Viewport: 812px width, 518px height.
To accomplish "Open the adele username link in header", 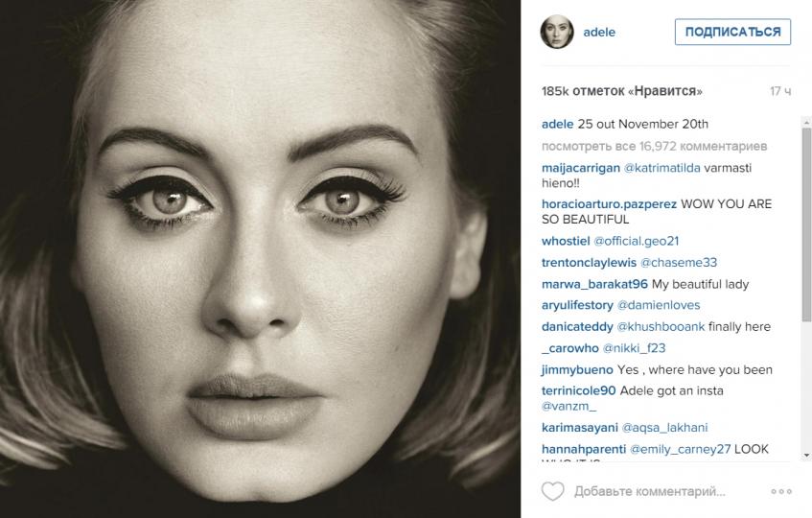I will 599,32.
